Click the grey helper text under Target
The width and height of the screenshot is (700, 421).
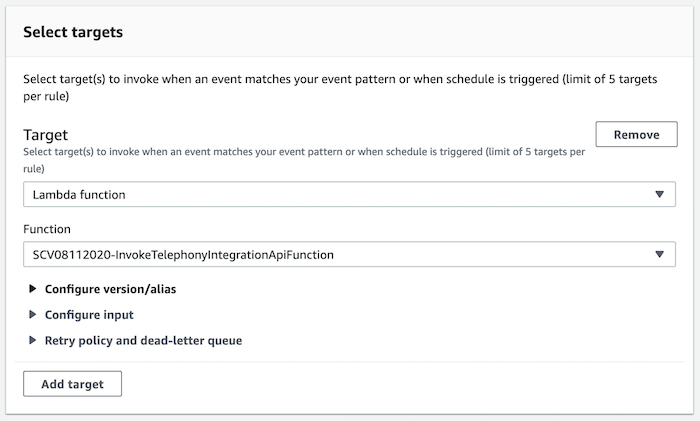(304, 160)
